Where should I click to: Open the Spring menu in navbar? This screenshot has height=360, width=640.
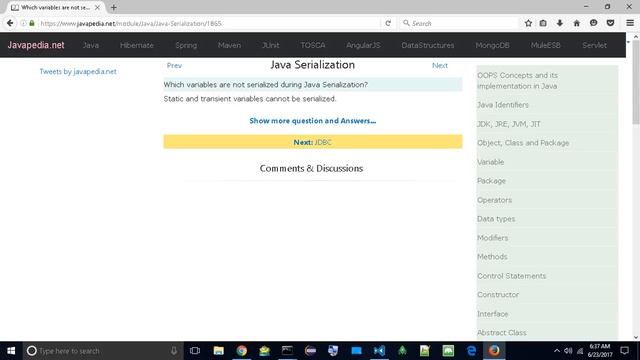click(x=186, y=45)
